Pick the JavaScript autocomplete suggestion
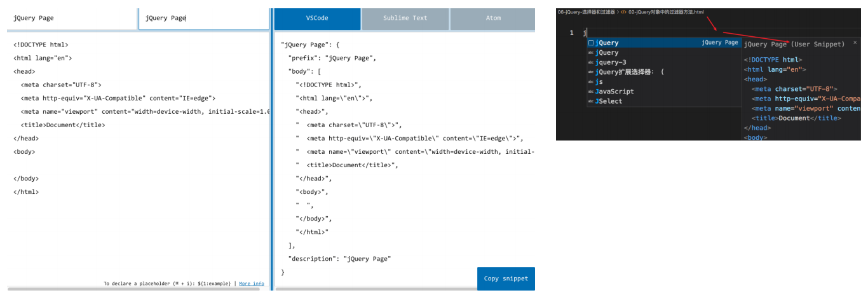This screenshot has width=868, height=295. pos(663,92)
